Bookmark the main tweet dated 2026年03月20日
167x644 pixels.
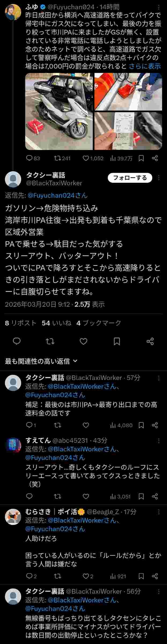point(117,341)
